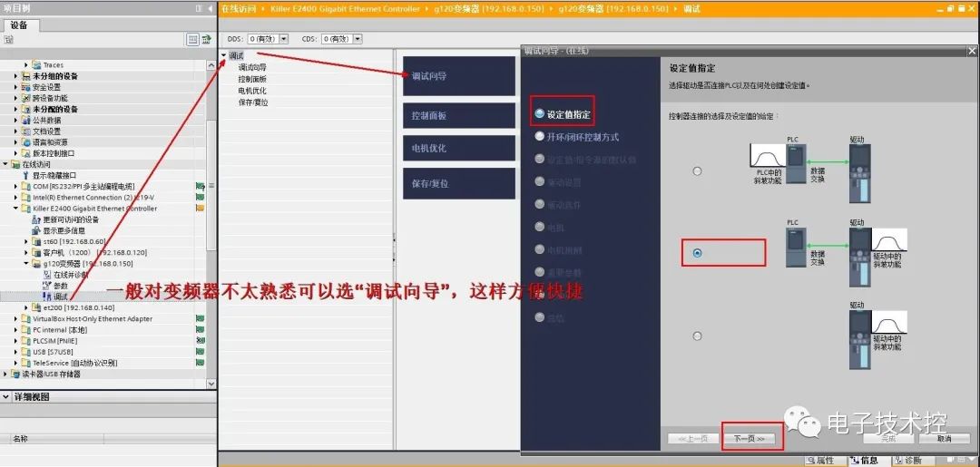This screenshot has width=980, height=467.
Task: Click the 版本控制接口 icon
Action: (25, 153)
